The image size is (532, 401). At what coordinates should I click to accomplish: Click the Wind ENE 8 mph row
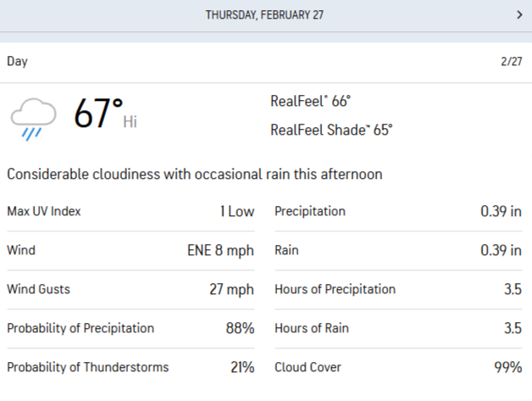coord(130,250)
